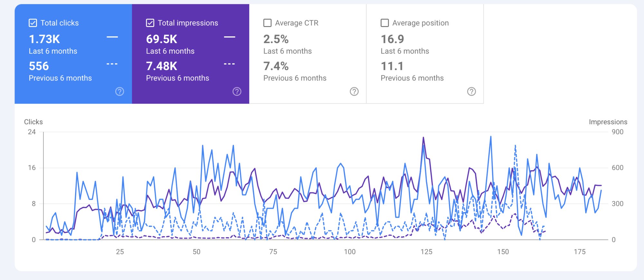Click solid line legend beside 1.73K
The image size is (644, 280).
[x=112, y=37]
